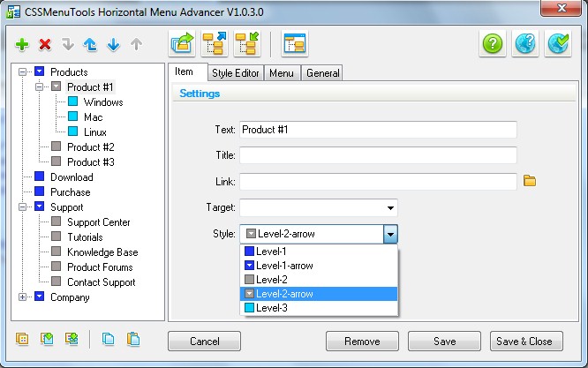Viewport: 588px width, 368px height.
Task: Click the green plus add item icon
Action: point(22,45)
